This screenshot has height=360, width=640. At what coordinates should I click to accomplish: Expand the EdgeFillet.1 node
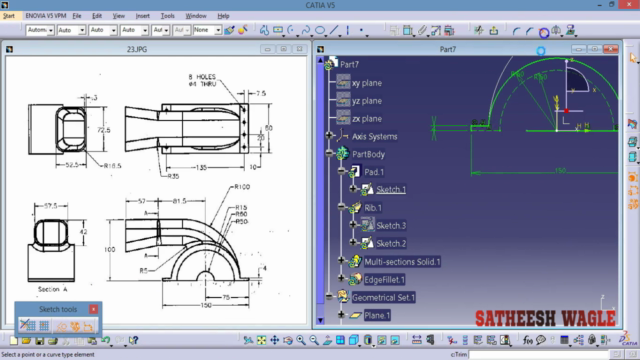[342, 278]
